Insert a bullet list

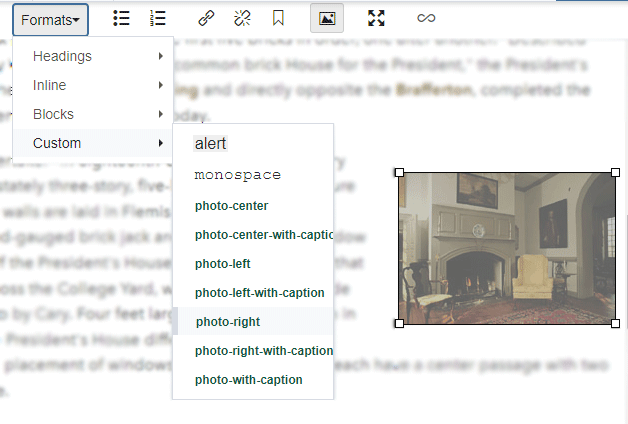[x=121, y=18]
